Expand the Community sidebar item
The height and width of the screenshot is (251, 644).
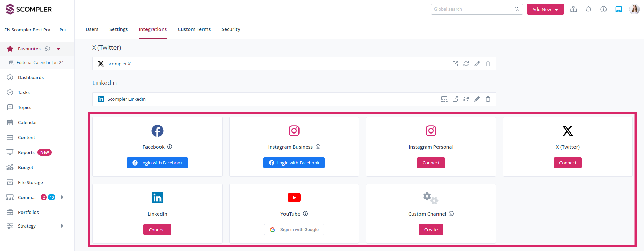pyautogui.click(x=62, y=197)
